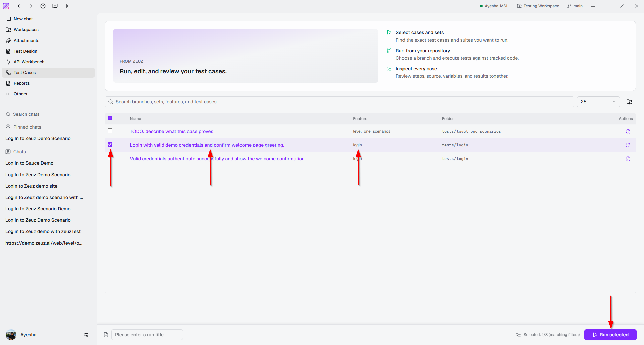The width and height of the screenshot is (644, 345).
Task: Toggle the bottom panel layout icon
Action: tap(593, 6)
